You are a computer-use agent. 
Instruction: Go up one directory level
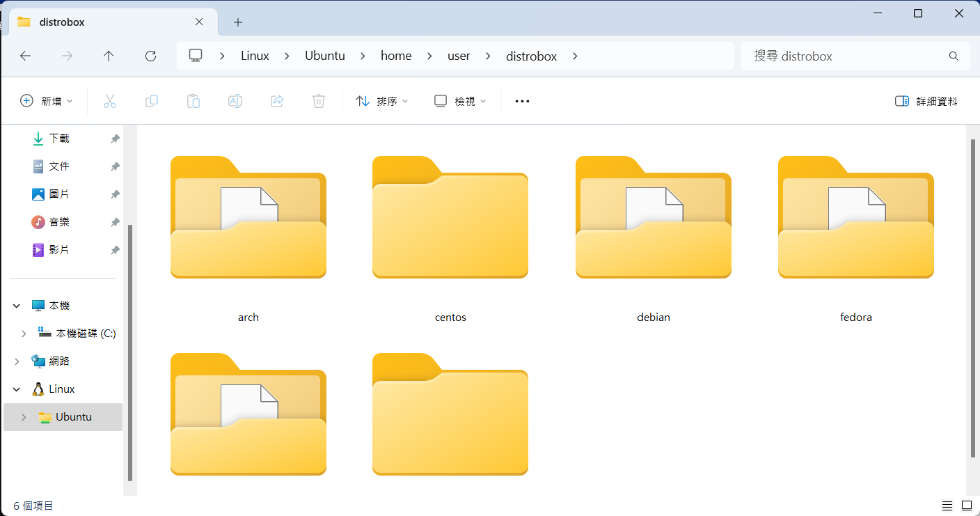(x=109, y=56)
